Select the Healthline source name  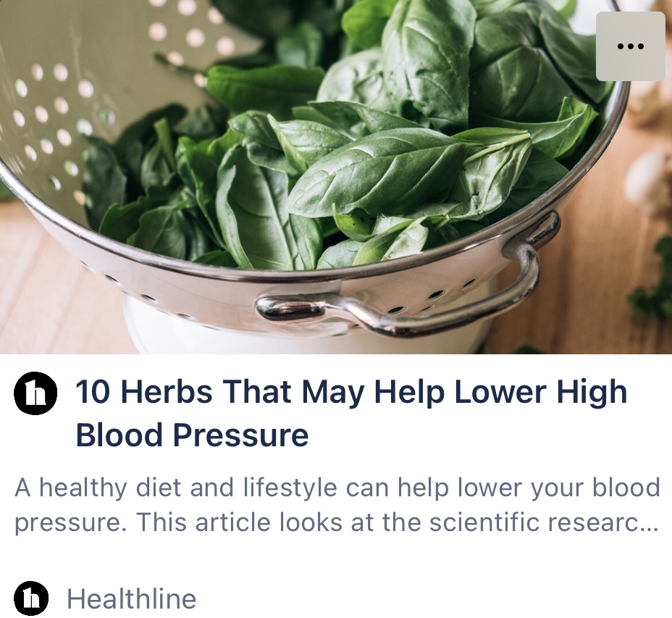[x=132, y=598]
